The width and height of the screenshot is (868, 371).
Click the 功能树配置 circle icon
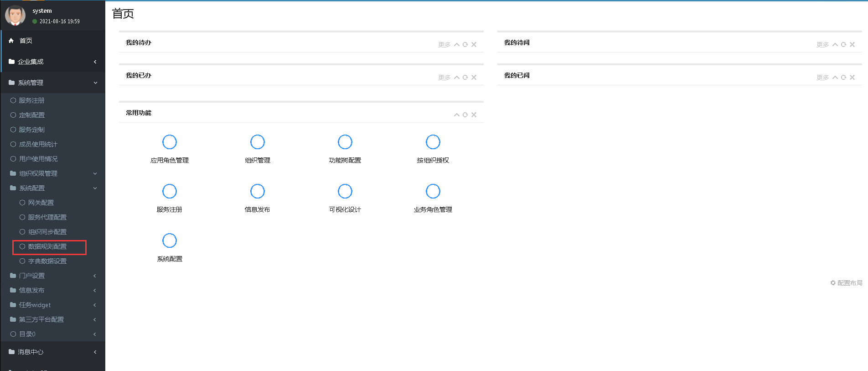(x=345, y=142)
